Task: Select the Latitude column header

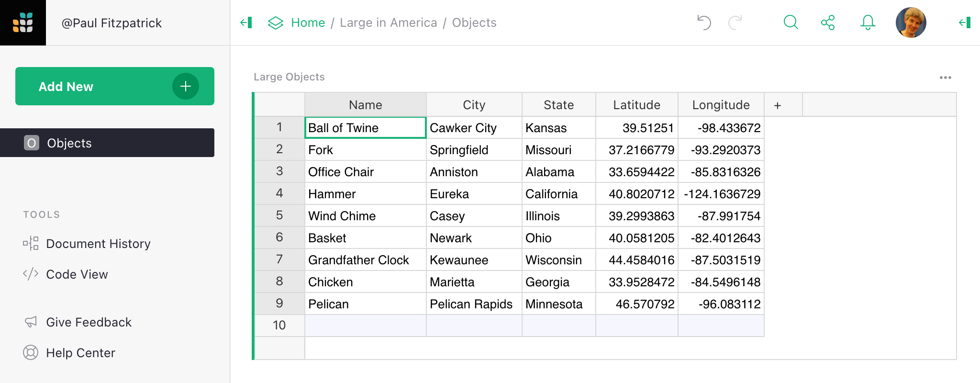Action: coord(637,105)
